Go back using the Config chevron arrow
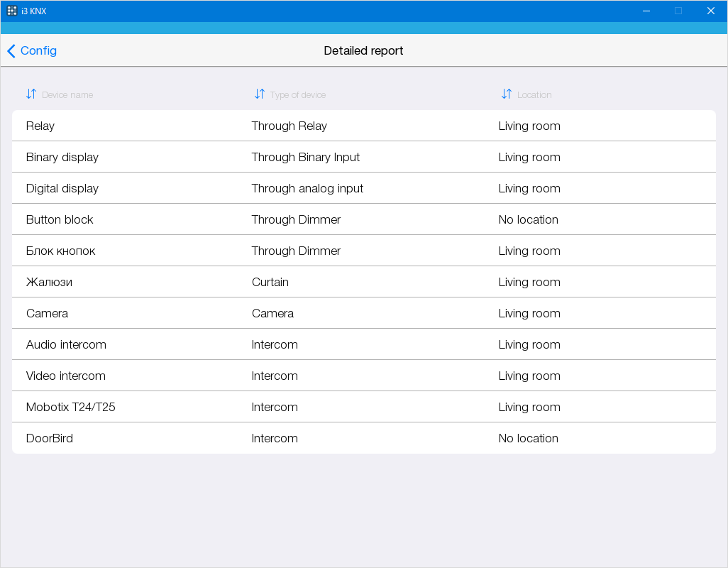The height and width of the screenshot is (568, 728). (11, 51)
